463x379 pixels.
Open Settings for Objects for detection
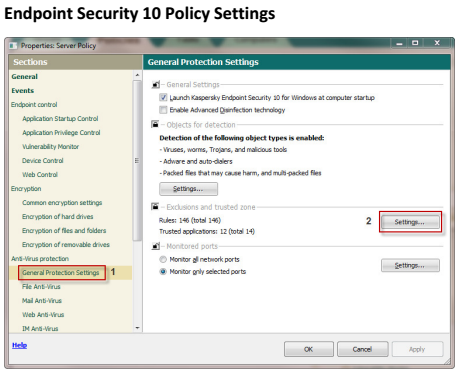coord(188,189)
